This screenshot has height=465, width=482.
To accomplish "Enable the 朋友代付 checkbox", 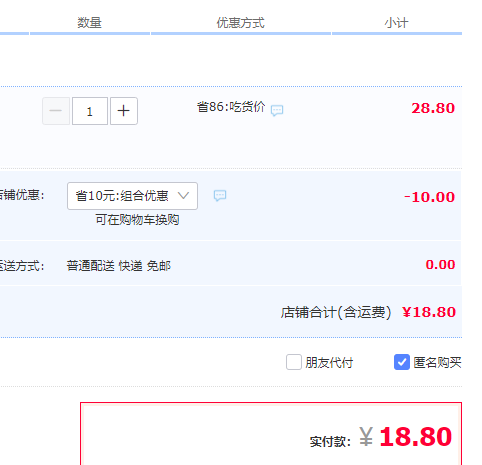I will pos(294,362).
